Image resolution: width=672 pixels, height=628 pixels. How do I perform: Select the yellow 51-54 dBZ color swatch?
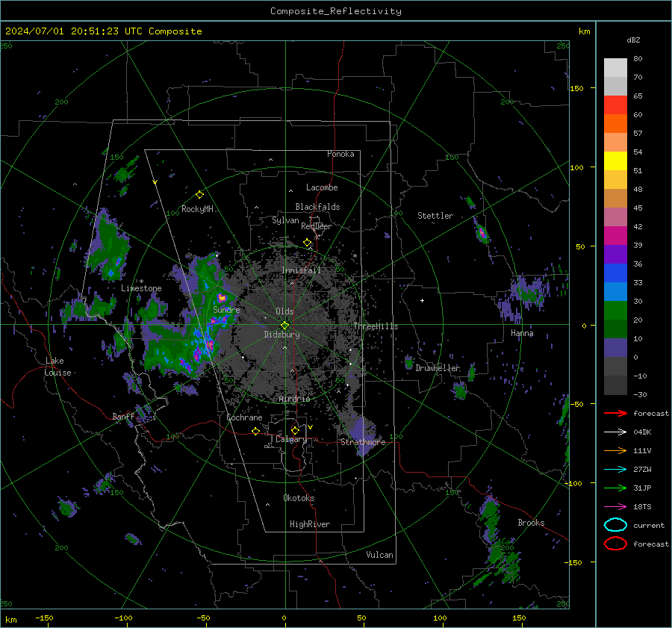[x=615, y=161]
